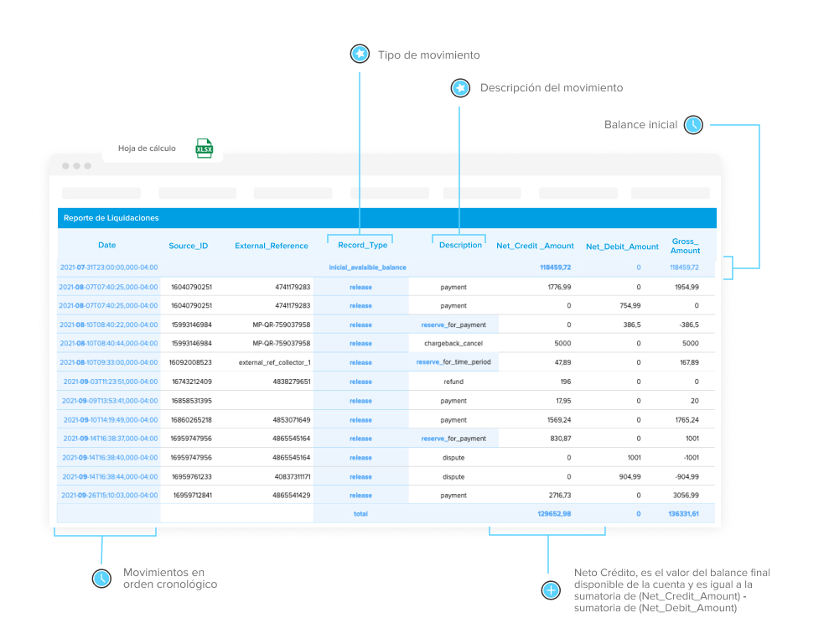Select the total Gross amount 136331,61
Screen dimensions: 829x644
(684, 514)
